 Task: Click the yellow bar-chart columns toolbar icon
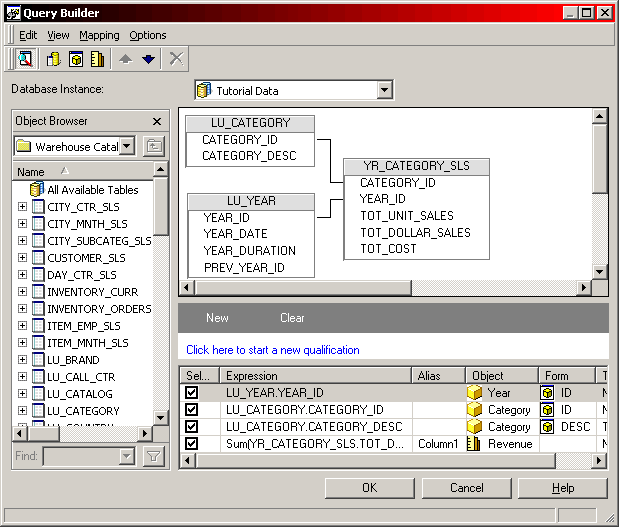[97, 59]
